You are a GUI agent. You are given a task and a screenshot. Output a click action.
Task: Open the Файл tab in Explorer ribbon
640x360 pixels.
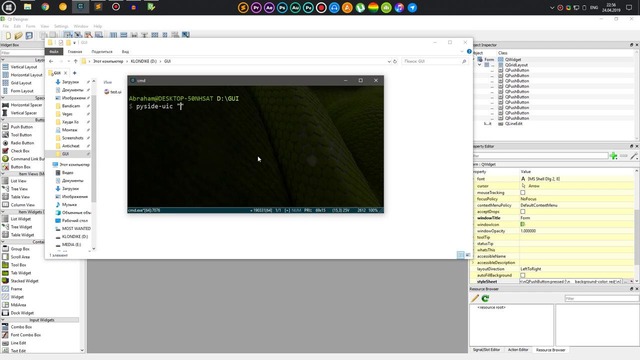pos(54,52)
